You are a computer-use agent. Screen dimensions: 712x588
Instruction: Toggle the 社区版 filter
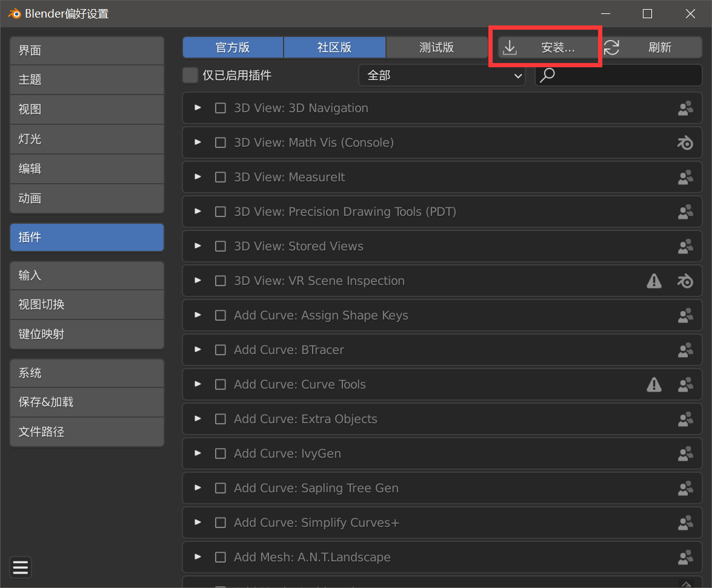(334, 47)
